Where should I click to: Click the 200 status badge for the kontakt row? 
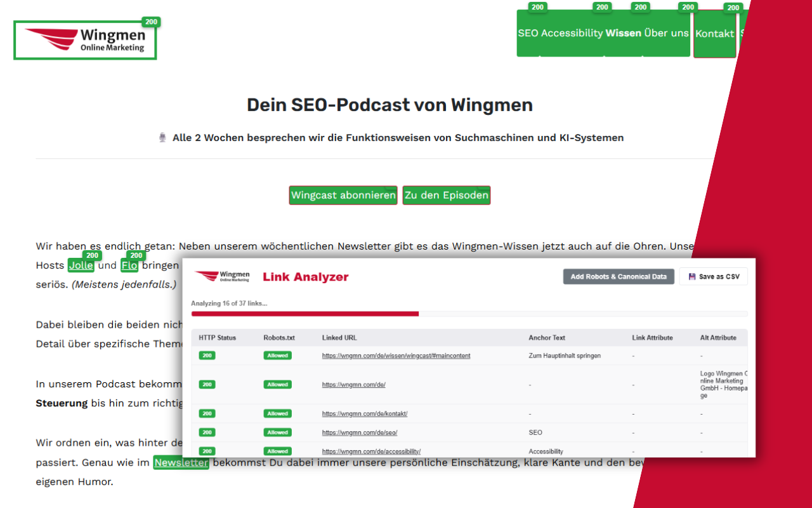click(207, 414)
